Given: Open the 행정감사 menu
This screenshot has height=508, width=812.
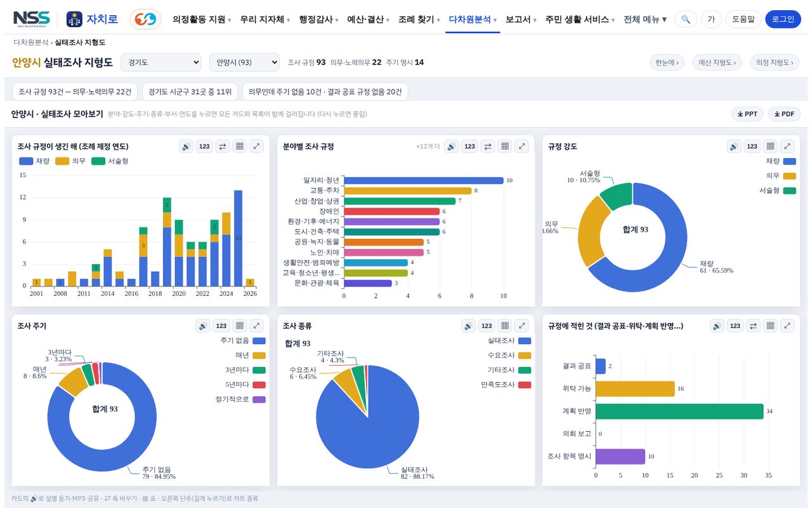Looking at the screenshot, I should 318,20.
